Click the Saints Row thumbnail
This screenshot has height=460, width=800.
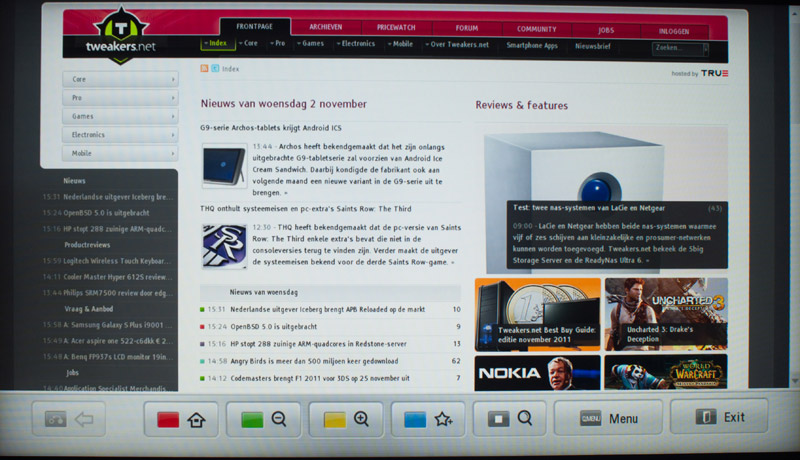(224, 246)
